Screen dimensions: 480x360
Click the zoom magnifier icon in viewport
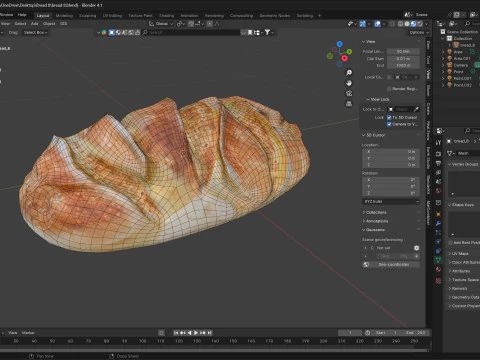tap(349, 73)
